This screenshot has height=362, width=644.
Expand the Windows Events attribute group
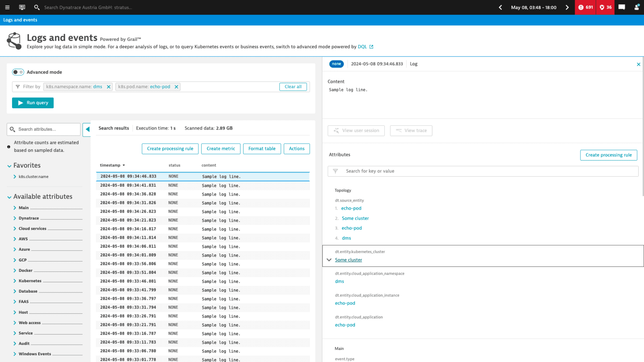tap(15, 354)
